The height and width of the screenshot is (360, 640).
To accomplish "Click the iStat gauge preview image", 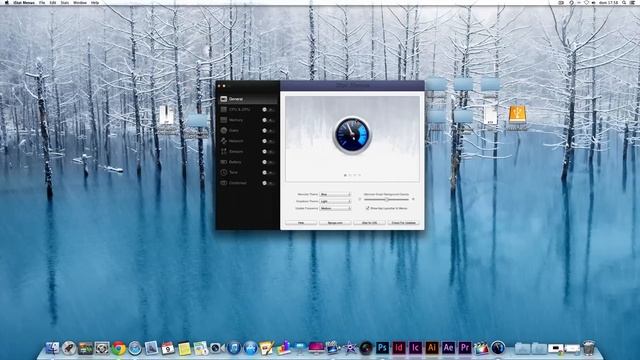I will point(352,135).
